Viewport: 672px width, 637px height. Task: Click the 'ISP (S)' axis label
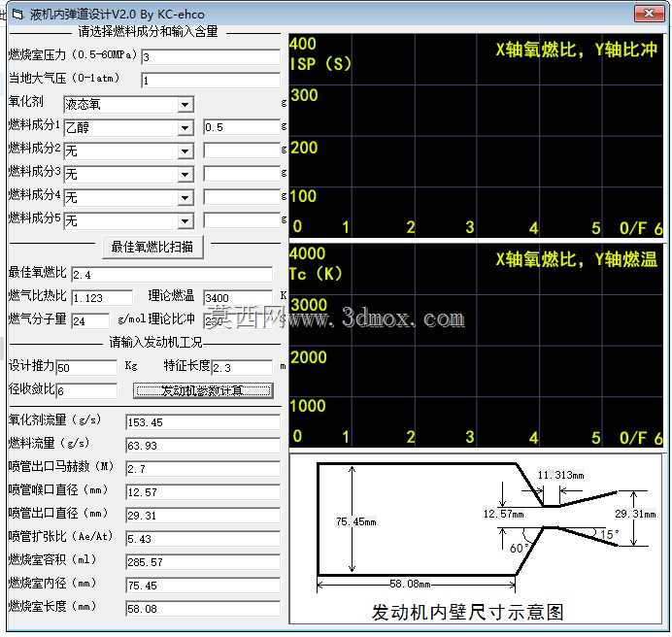click(x=320, y=64)
